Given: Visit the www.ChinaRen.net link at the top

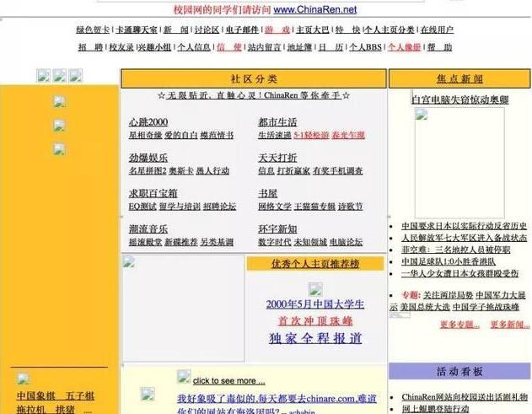Looking at the screenshot, I should tap(314, 9).
